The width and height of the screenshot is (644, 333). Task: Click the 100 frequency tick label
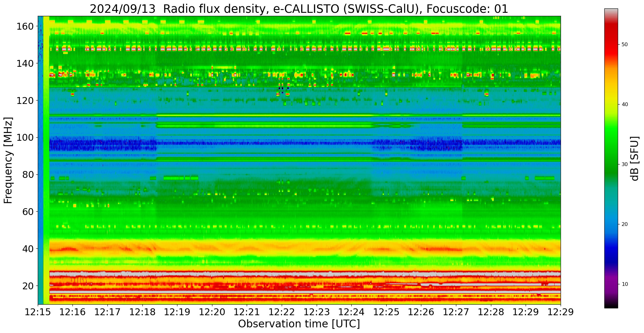(25, 137)
